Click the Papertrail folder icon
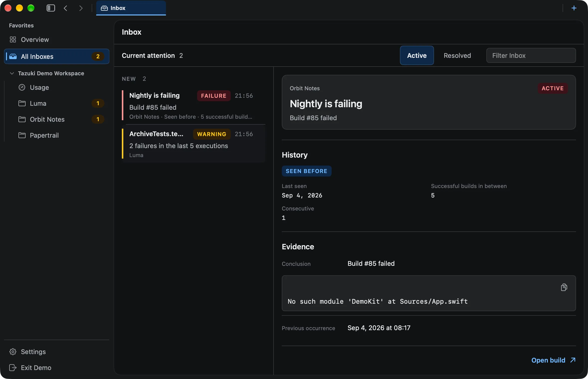 tap(22, 135)
